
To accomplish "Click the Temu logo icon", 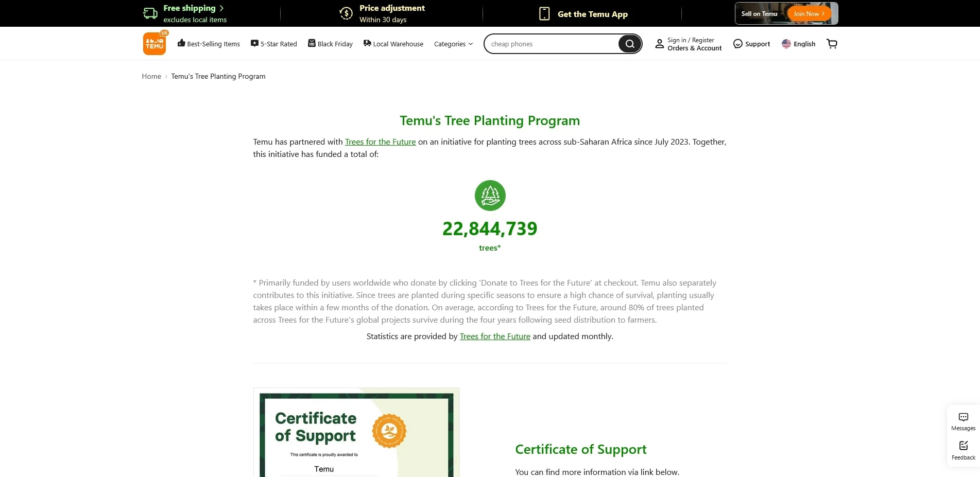I will [154, 44].
